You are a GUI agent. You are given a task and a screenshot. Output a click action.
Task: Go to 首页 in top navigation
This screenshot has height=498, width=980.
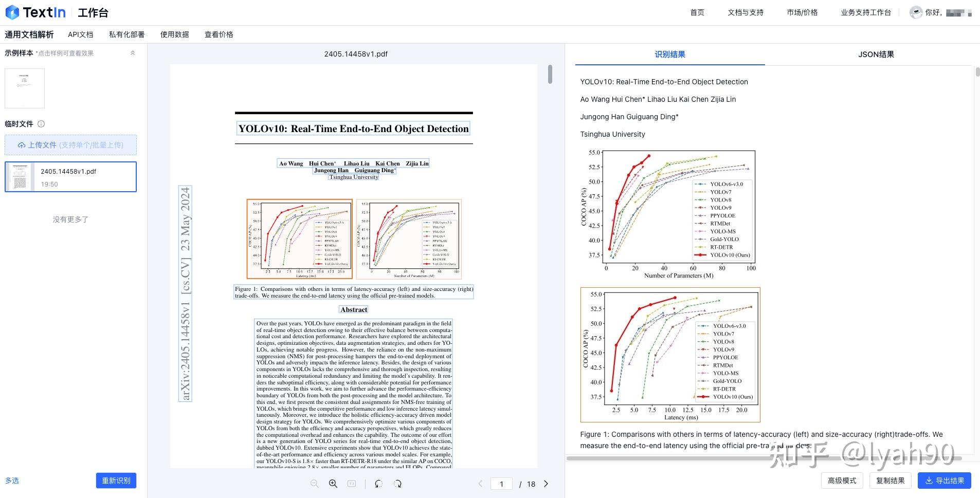click(x=697, y=12)
